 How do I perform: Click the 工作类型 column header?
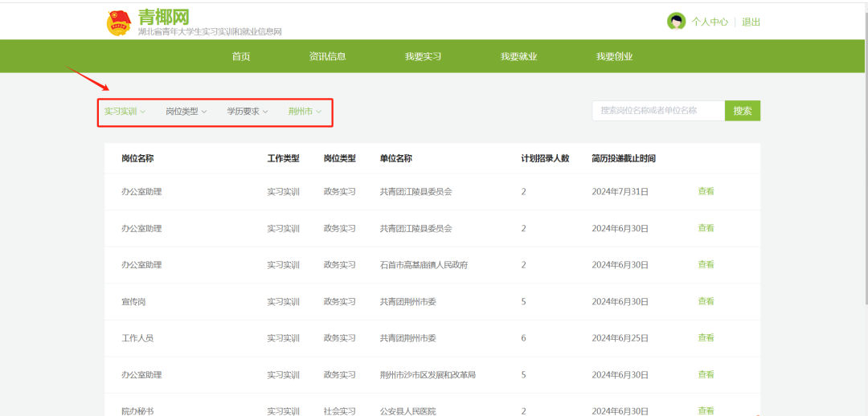click(284, 159)
